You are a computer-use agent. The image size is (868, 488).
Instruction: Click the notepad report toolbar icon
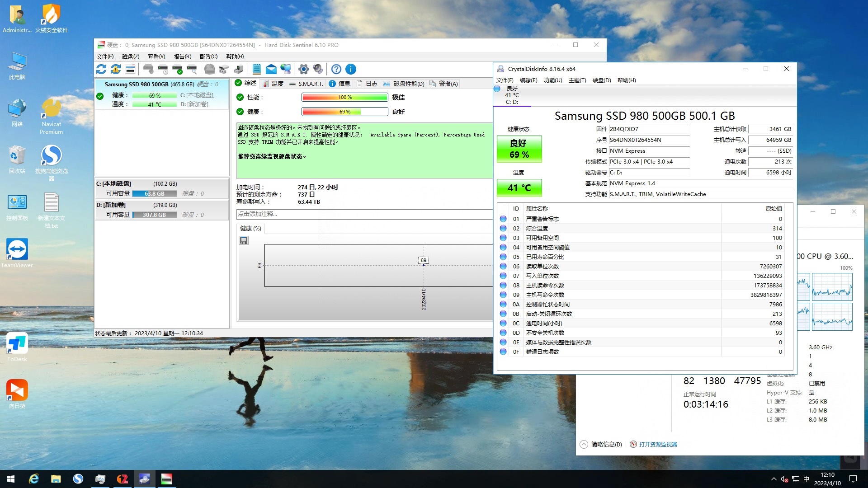(x=256, y=69)
